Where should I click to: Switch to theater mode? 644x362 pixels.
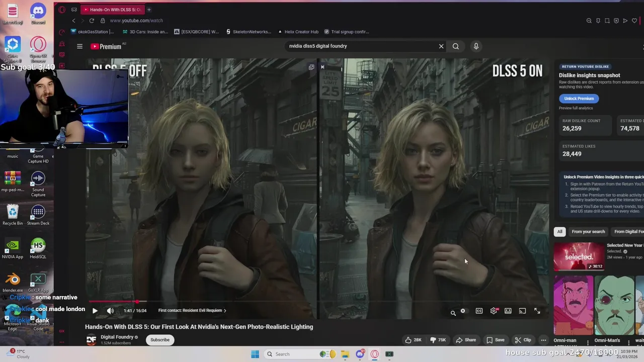(x=508, y=311)
